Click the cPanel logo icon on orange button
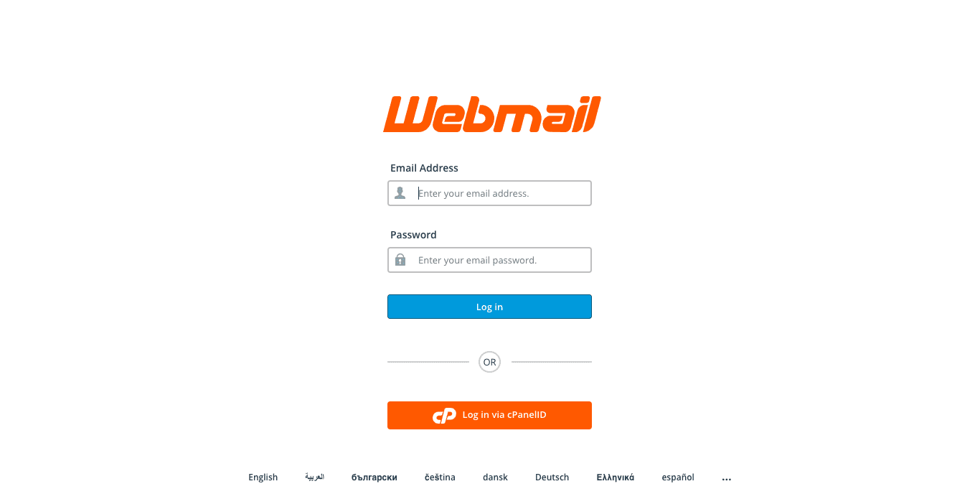Screen dimensions: 980x494 click(444, 415)
